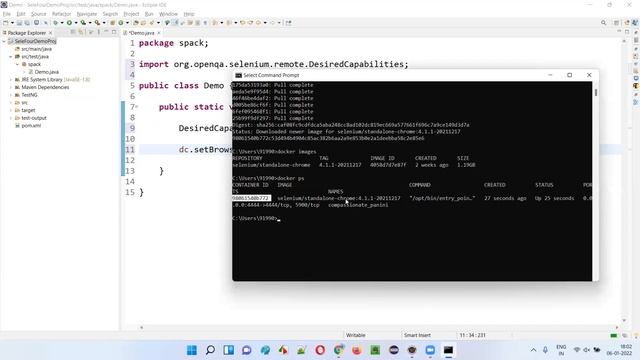Click 'docker images' command text in prompt

[x=296, y=151]
